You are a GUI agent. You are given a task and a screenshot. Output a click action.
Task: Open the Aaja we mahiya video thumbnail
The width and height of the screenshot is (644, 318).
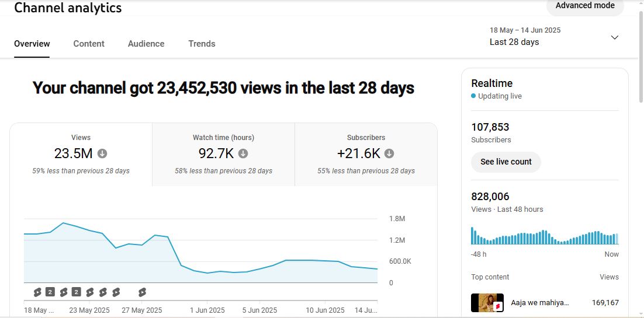click(x=487, y=303)
